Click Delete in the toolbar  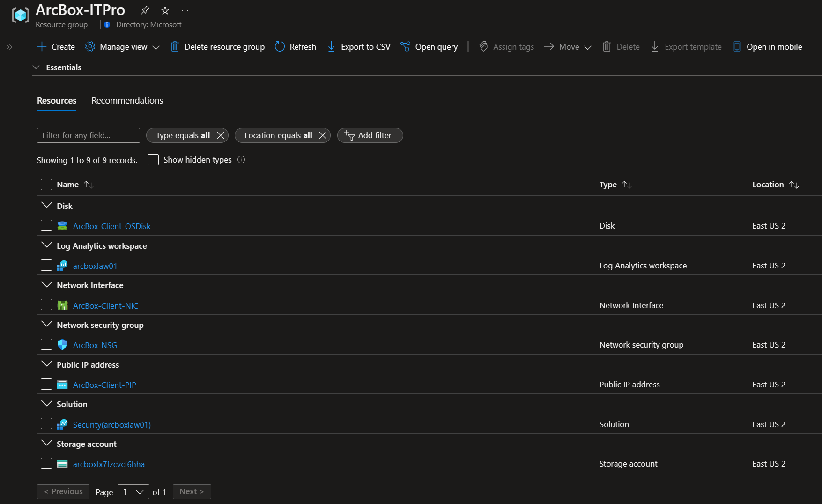[x=621, y=47]
